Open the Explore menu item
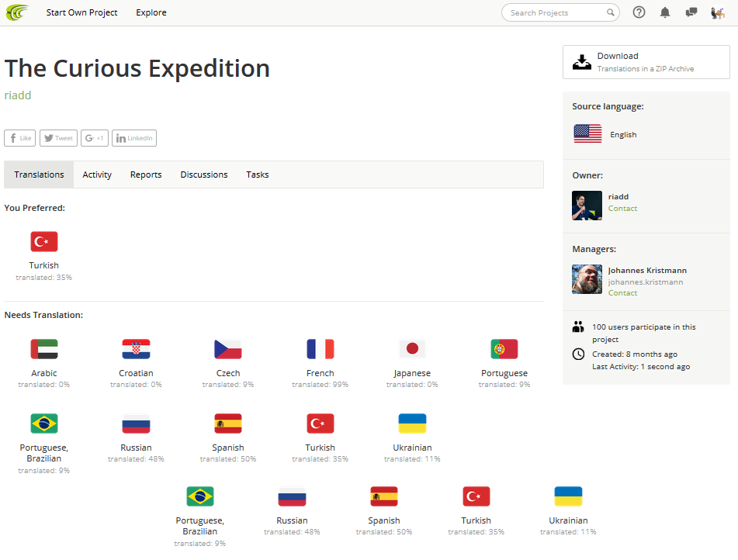 coord(151,12)
